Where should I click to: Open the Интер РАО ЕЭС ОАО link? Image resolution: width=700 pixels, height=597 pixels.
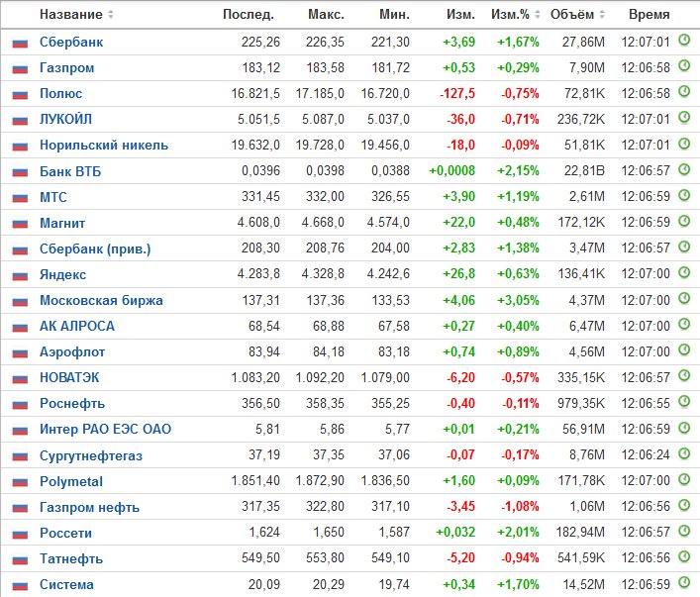point(105,429)
